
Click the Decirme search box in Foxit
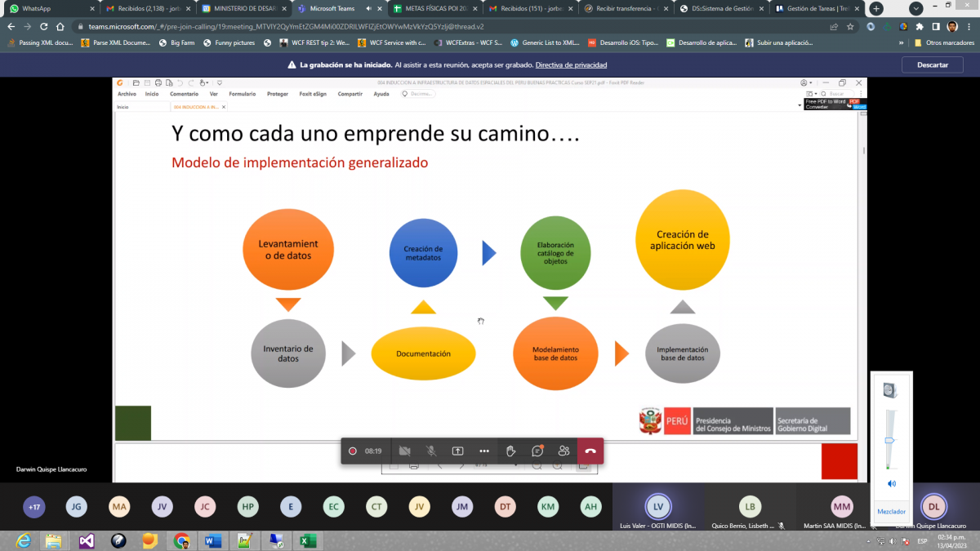coord(419,94)
